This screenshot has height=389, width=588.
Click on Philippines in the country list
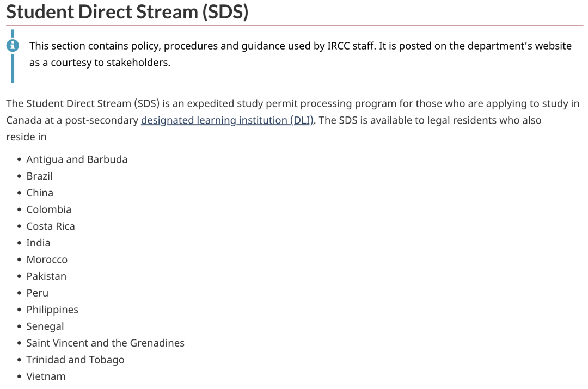tap(52, 310)
